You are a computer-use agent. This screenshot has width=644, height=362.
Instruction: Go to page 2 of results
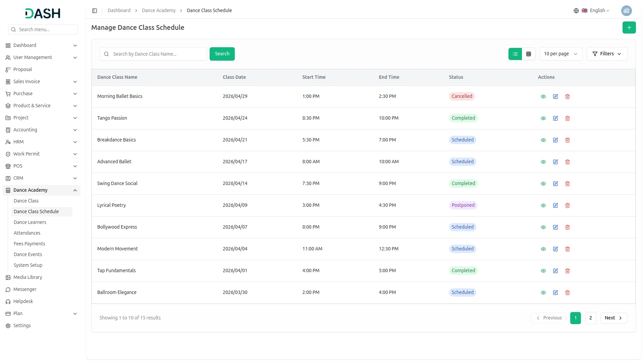pos(590,318)
